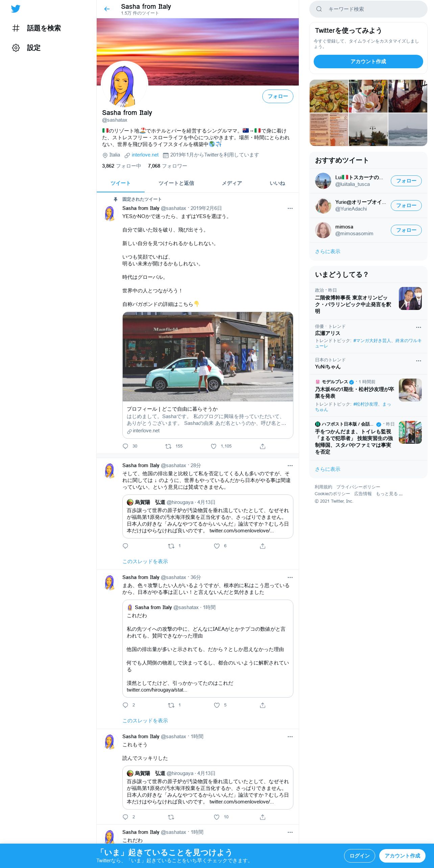Image resolution: width=434 pixels, height=868 pixels.
Task: Expand もっと見る footer menu
Action: point(389,494)
